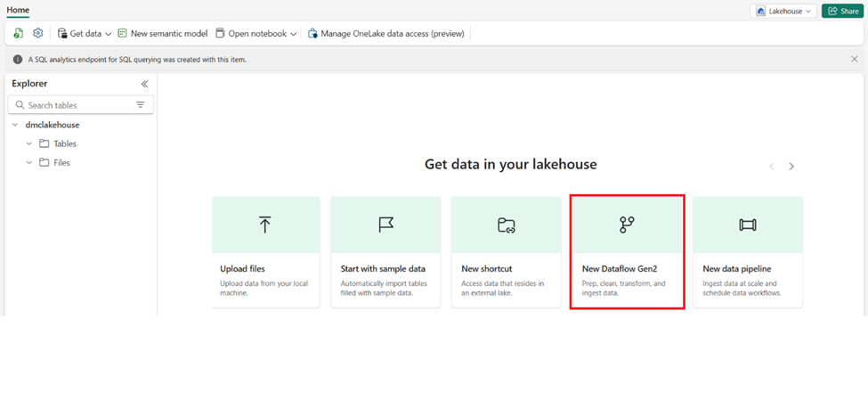The width and height of the screenshot is (868, 409).
Task: Click the Open notebook icon
Action: click(x=220, y=33)
